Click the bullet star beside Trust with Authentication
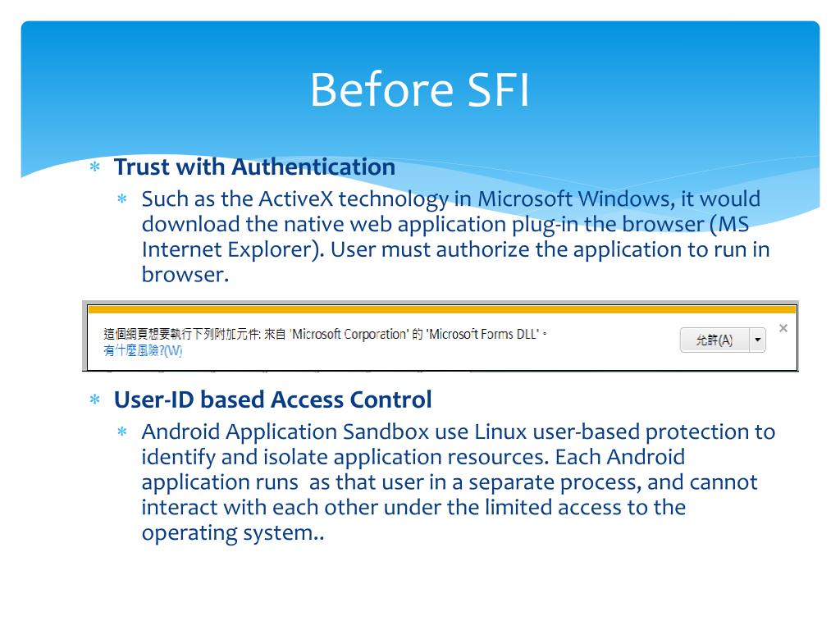The image size is (840, 630). (x=95, y=167)
